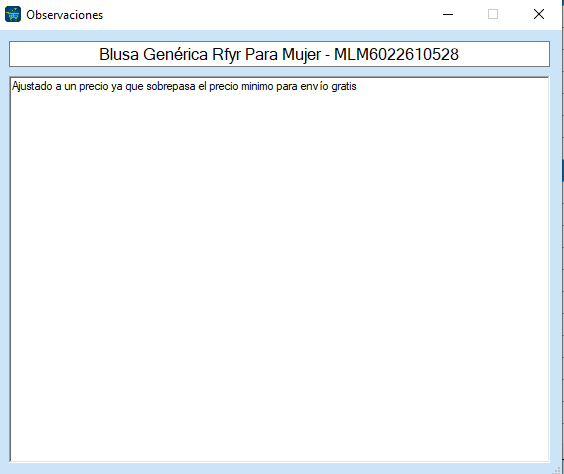
Task: Close the Observaciones window
Action: [538, 14]
